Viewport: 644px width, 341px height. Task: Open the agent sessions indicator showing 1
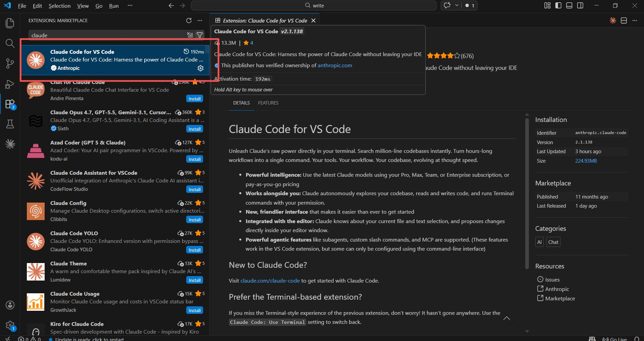tap(469, 5)
